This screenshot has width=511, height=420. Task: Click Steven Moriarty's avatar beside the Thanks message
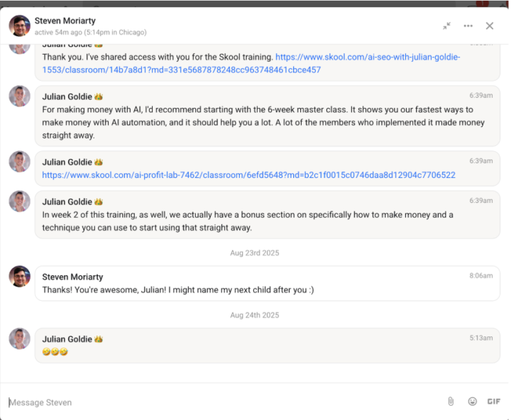[20, 277]
